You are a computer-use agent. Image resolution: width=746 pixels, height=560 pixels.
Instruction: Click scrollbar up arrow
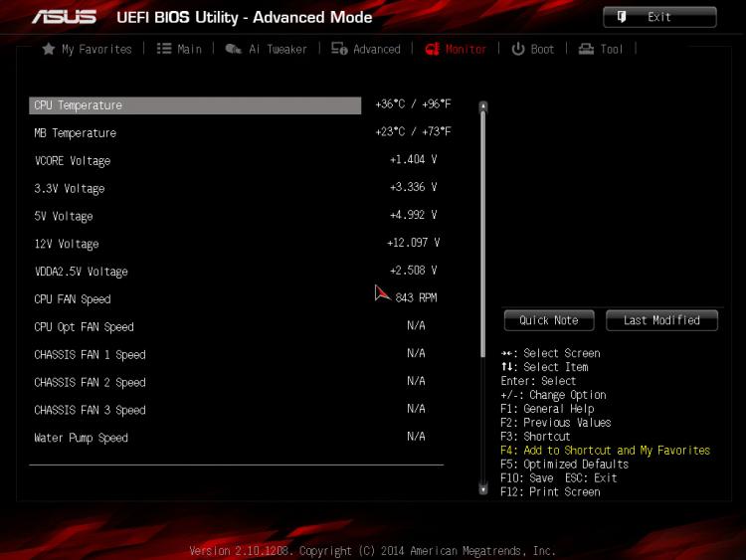[482, 106]
